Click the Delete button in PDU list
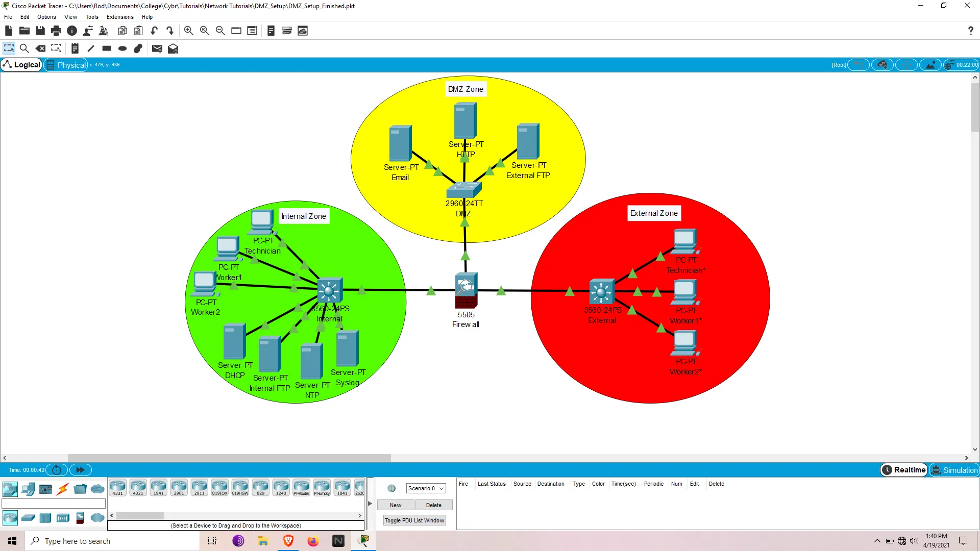The height and width of the screenshot is (551, 980). (x=433, y=505)
